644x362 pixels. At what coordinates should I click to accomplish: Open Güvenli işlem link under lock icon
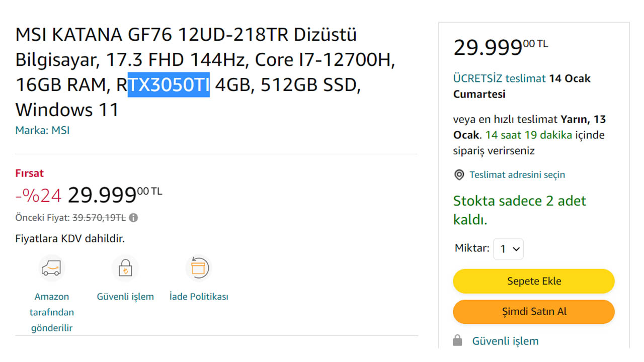coord(125,297)
